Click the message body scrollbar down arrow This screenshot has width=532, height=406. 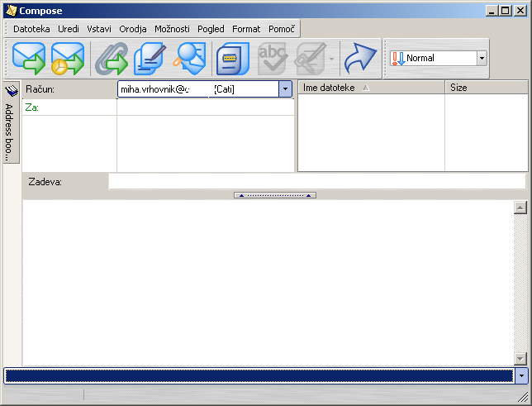(x=520, y=358)
